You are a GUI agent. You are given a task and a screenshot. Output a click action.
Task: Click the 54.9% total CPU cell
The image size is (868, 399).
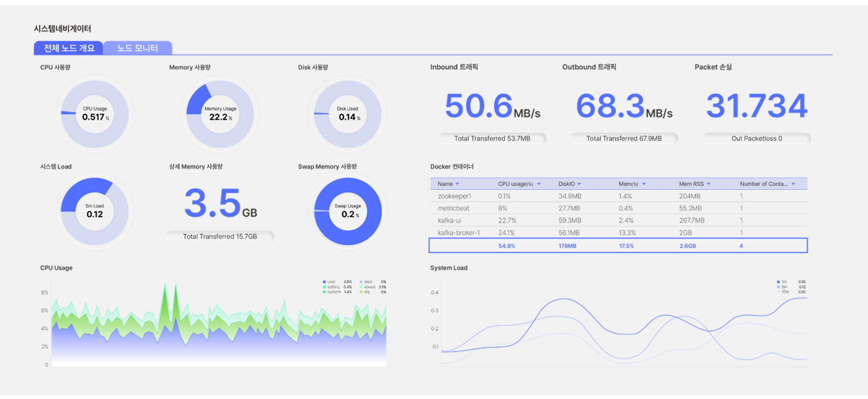[x=507, y=246]
